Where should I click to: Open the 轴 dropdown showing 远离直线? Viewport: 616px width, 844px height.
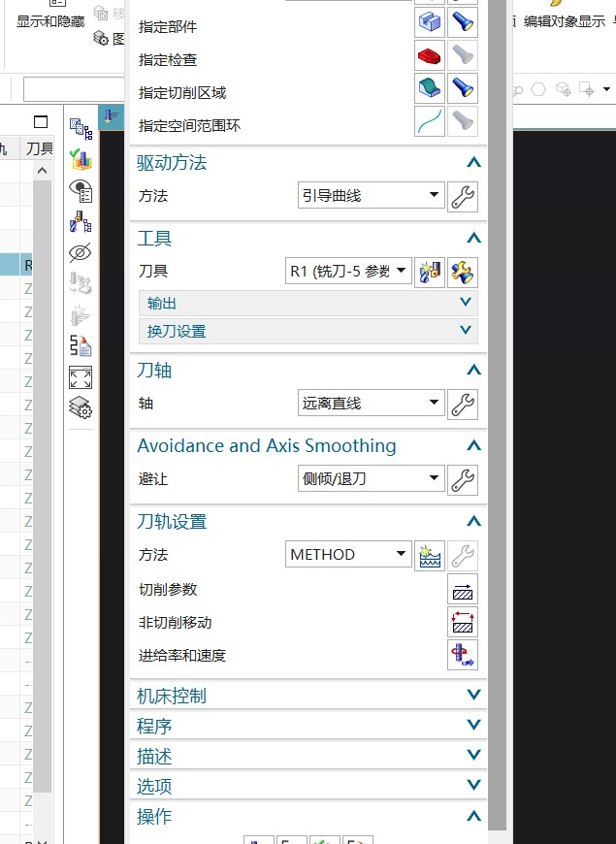(x=371, y=403)
